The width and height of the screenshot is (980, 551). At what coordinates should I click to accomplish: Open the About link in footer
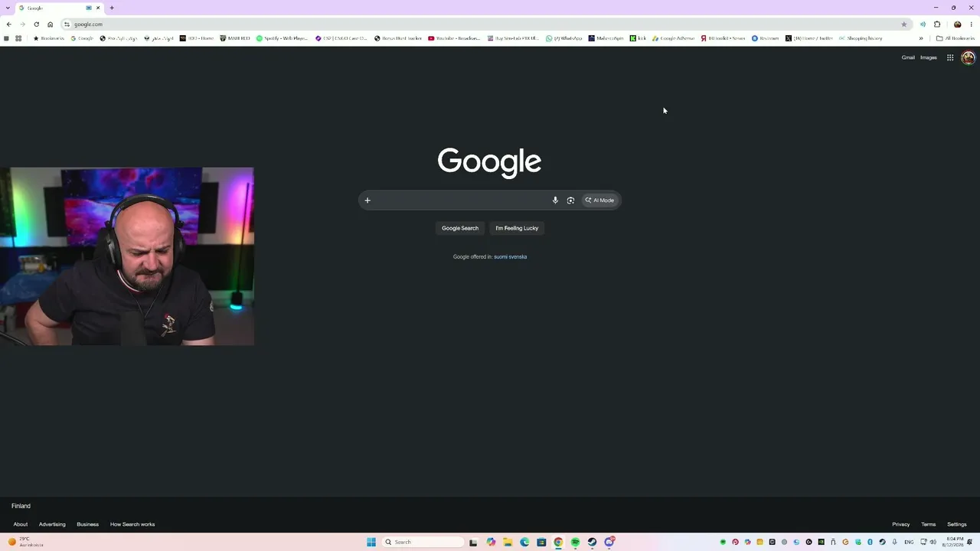coord(21,524)
